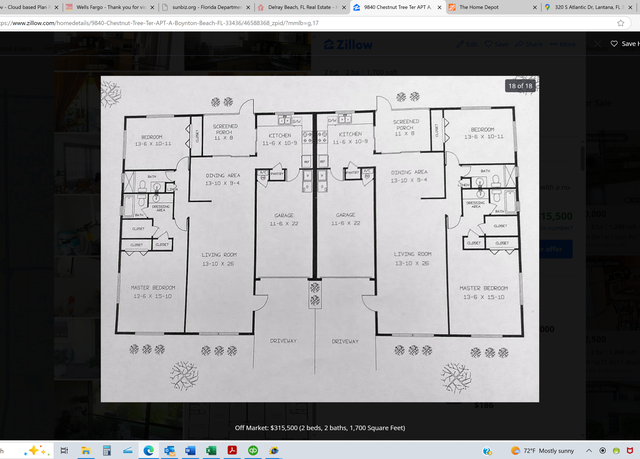
Task: Save the home using the heart button
Action: click(x=624, y=44)
